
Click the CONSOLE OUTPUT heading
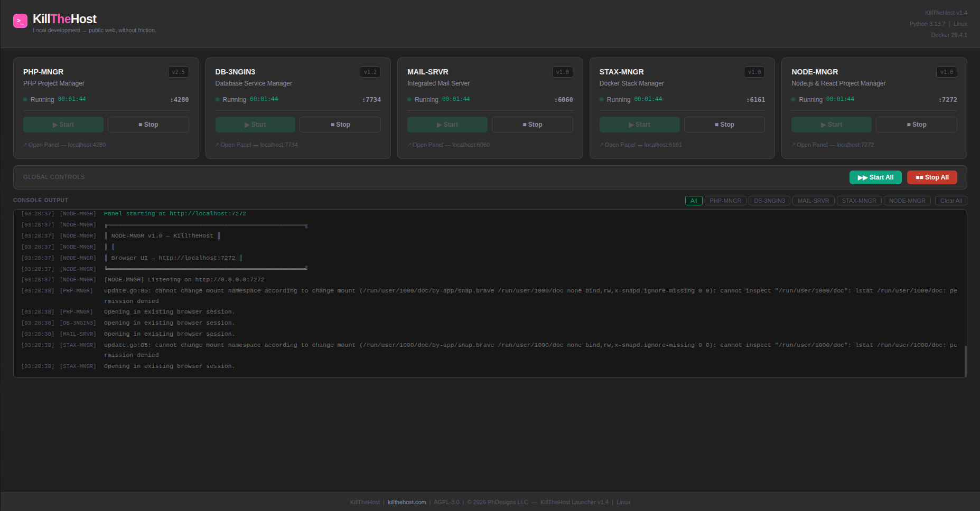[41, 200]
